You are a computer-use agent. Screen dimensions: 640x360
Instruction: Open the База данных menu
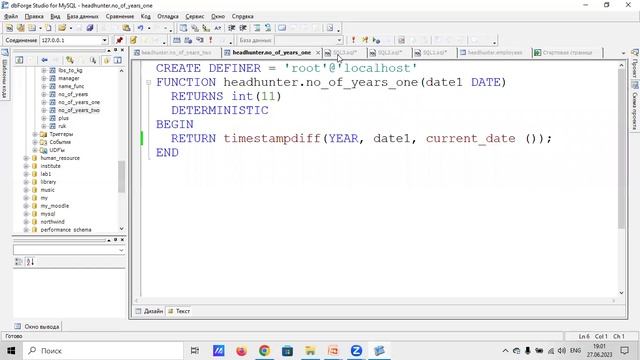coord(82,16)
